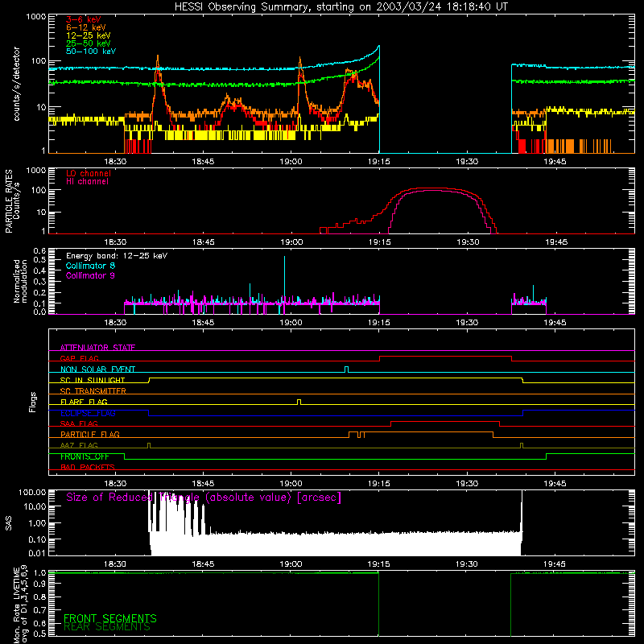Click the 19:30 tick label in the SAS panel

coord(467,564)
